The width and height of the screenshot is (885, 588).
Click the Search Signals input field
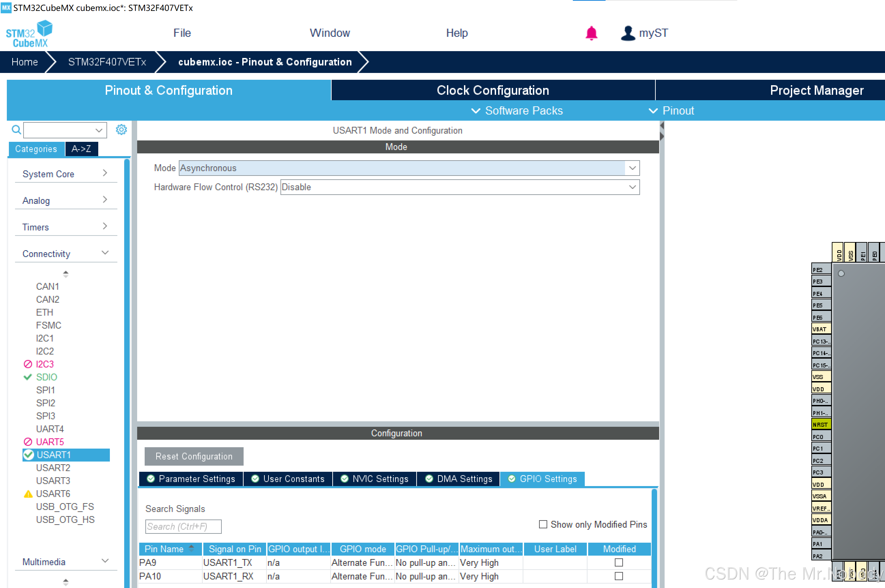coord(183,527)
